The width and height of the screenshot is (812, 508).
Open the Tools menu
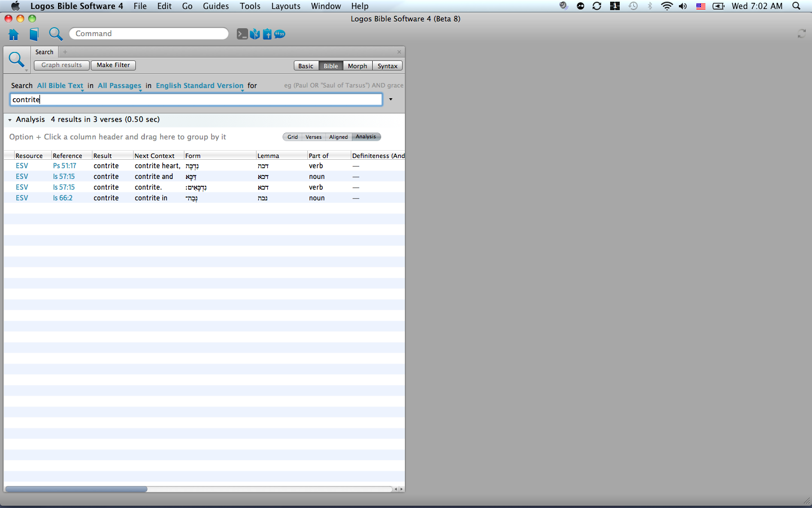(250, 6)
